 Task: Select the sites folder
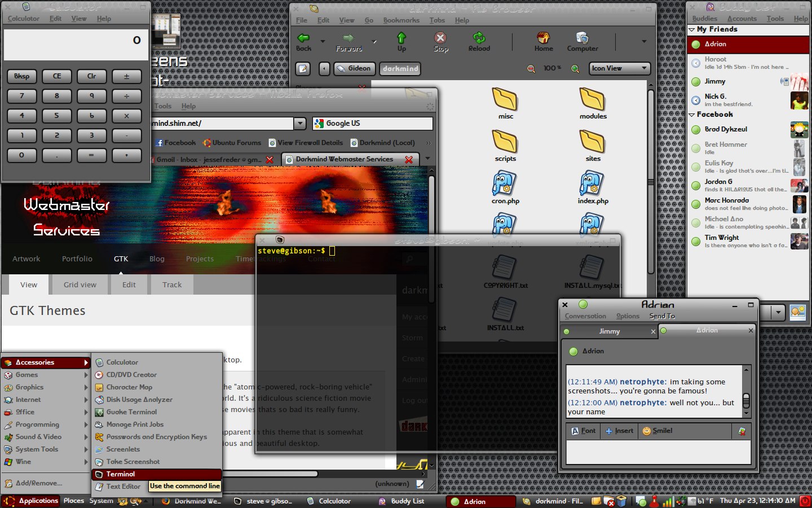coord(593,146)
